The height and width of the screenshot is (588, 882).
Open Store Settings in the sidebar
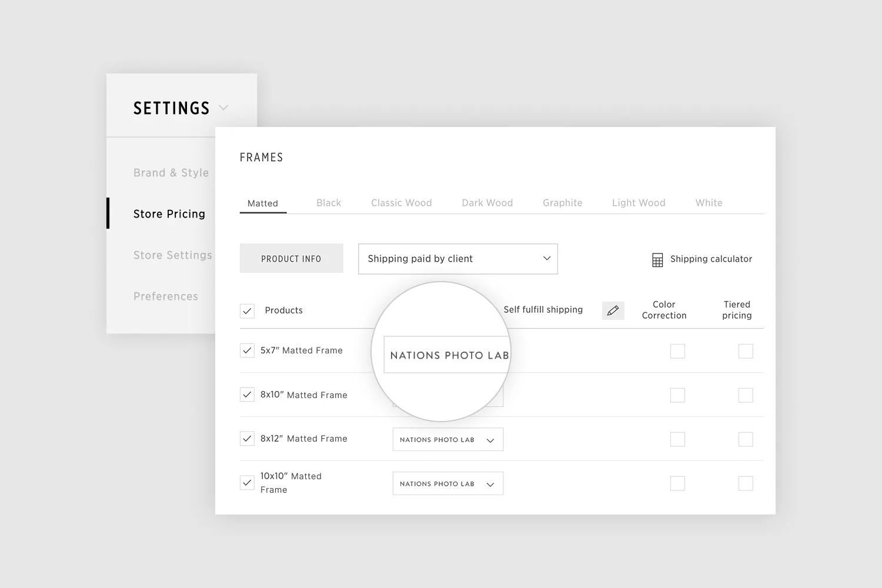[x=173, y=255]
